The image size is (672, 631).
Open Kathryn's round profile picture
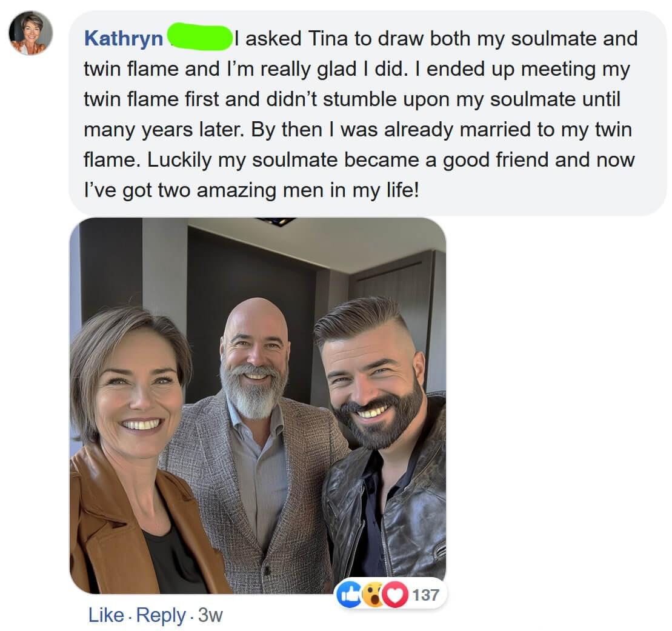tap(30, 33)
